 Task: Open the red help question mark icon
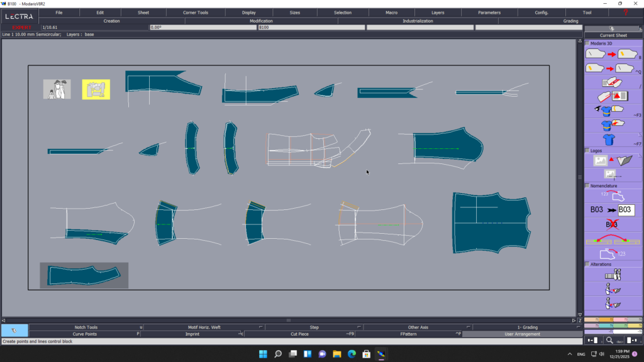(x=625, y=13)
